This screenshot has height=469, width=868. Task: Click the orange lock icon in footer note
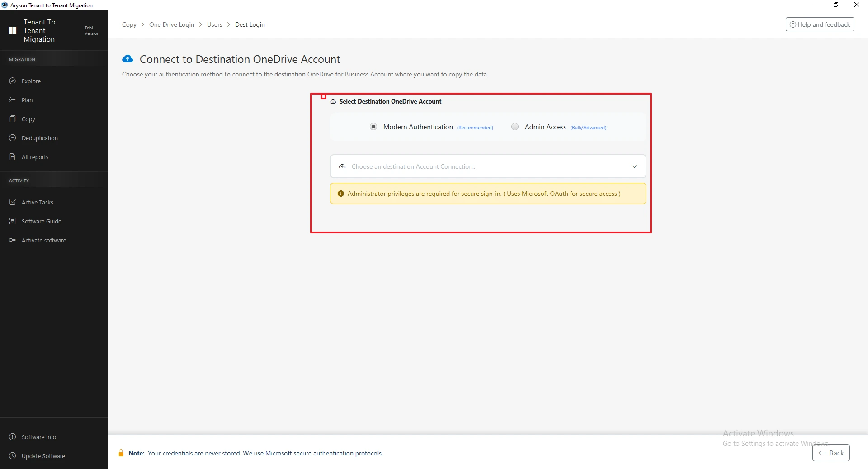coord(121,453)
